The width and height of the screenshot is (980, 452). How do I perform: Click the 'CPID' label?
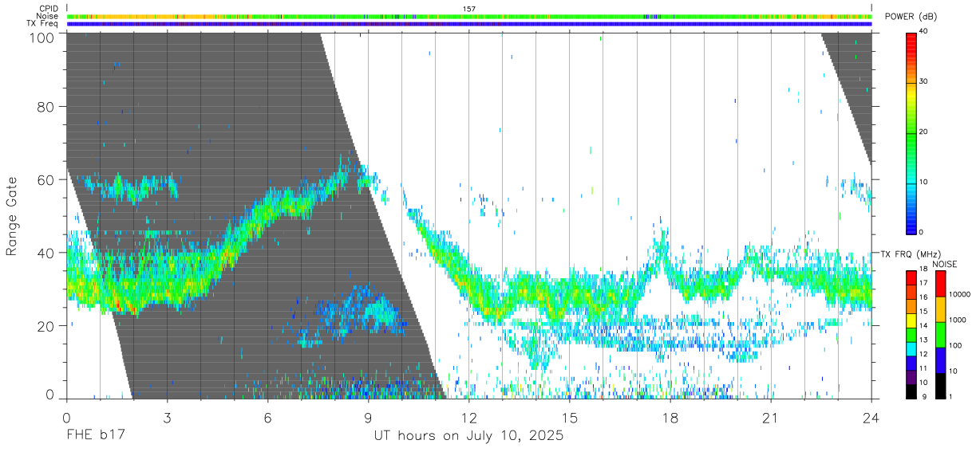(x=48, y=9)
